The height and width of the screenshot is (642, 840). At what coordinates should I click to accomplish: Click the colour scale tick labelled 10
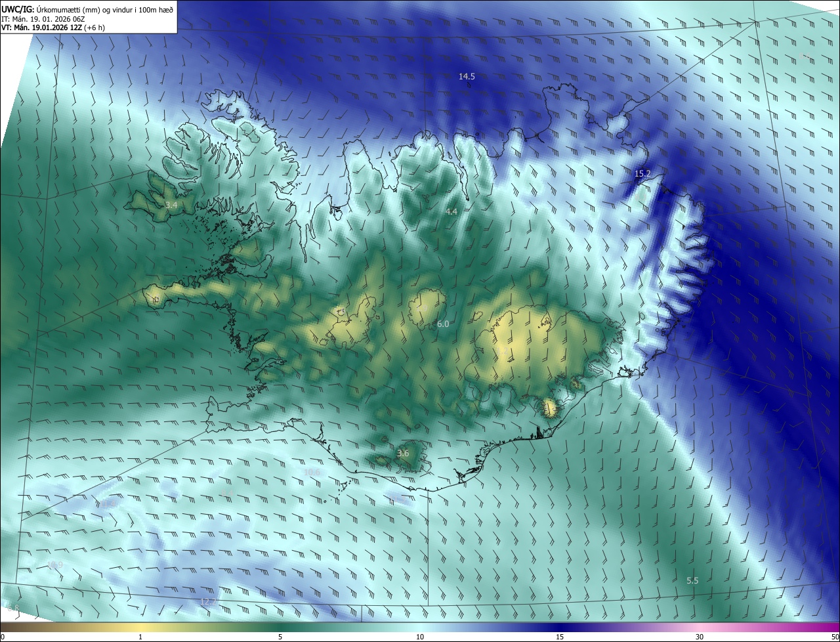pos(420,637)
